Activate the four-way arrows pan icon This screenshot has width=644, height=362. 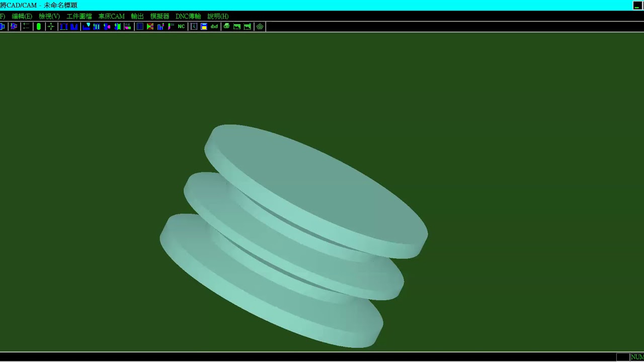[51, 27]
